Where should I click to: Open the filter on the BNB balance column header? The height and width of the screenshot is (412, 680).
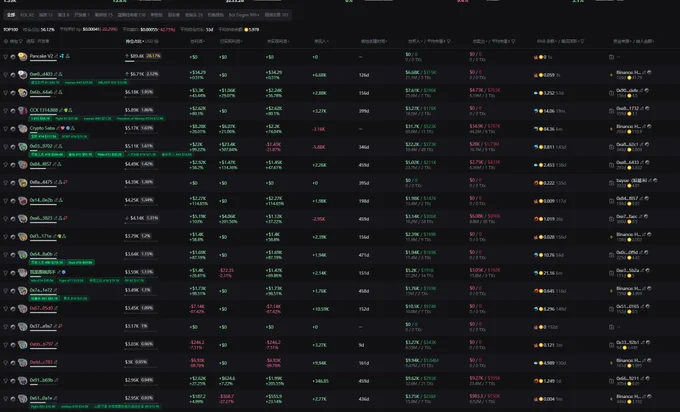coord(582,41)
